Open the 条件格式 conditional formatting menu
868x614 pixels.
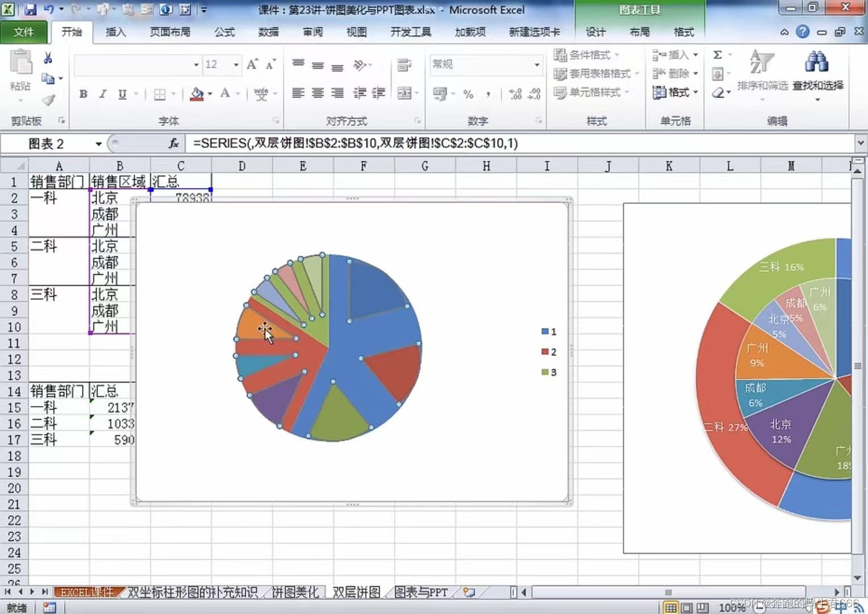[586, 55]
